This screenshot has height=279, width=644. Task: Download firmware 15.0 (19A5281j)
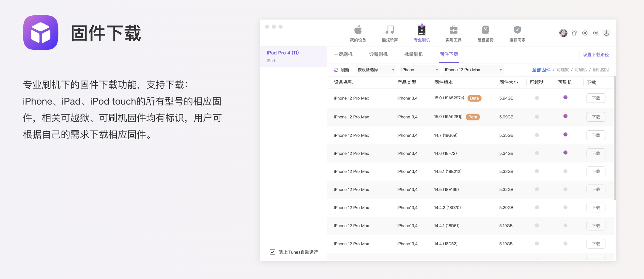coord(596,117)
